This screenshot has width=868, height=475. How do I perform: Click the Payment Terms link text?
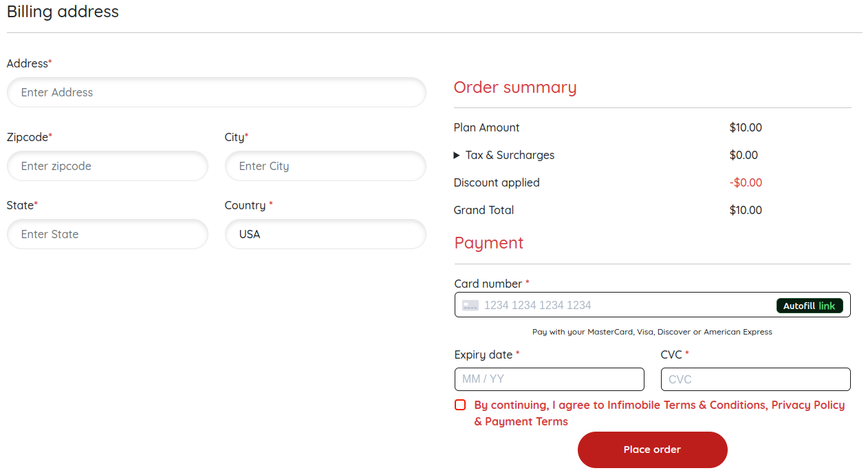pyautogui.click(x=526, y=421)
